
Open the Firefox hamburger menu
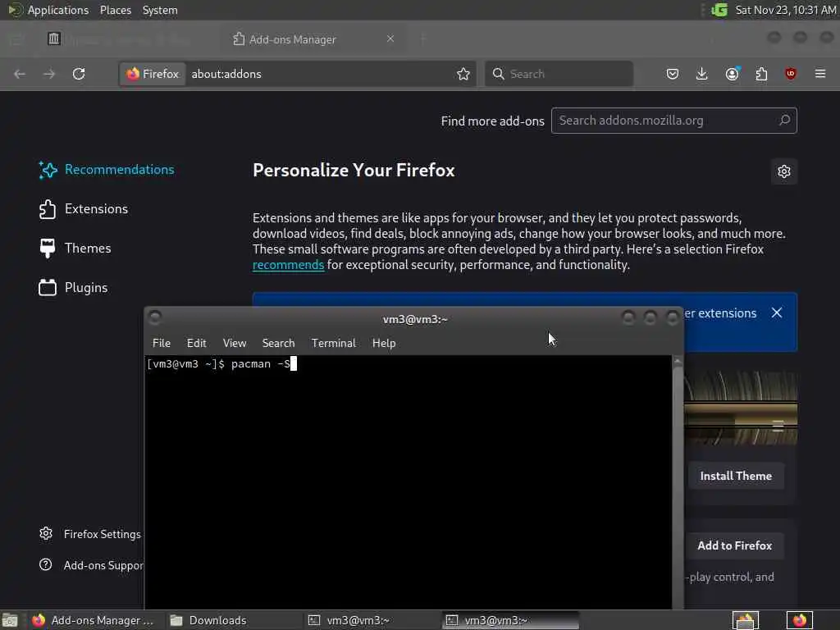click(820, 74)
